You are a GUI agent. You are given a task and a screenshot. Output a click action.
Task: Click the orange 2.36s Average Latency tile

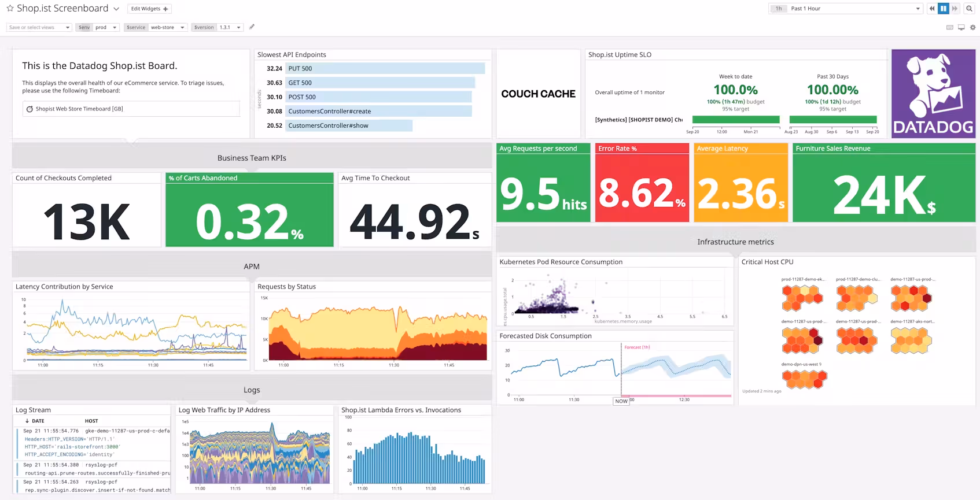pos(741,183)
